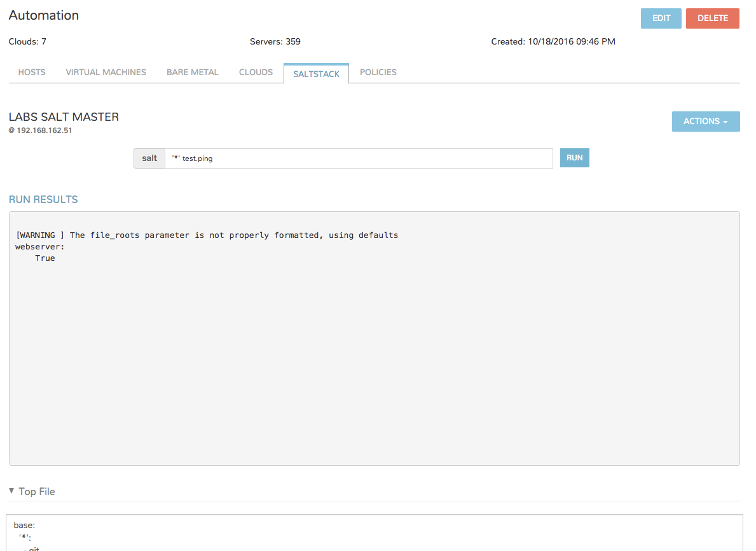Viewport: 756px width, 551px height.
Task: Select the CLOUDS tab
Action: coord(256,73)
